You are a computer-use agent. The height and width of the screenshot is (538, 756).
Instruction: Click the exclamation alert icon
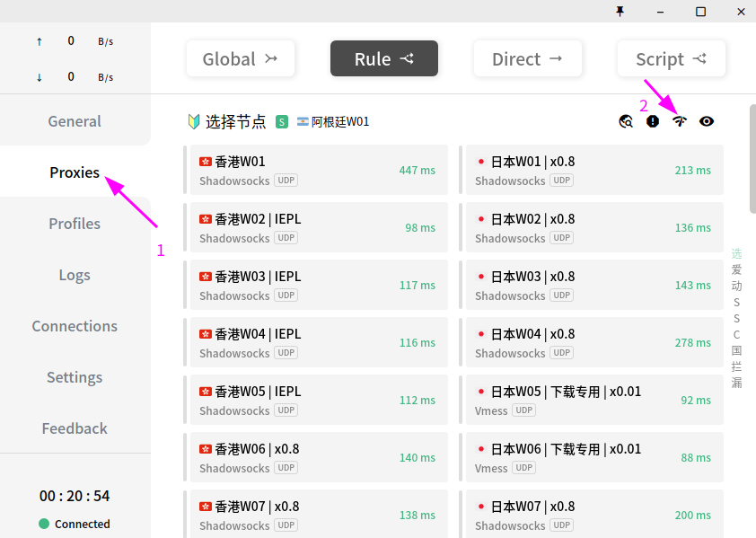[x=653, y=121]
